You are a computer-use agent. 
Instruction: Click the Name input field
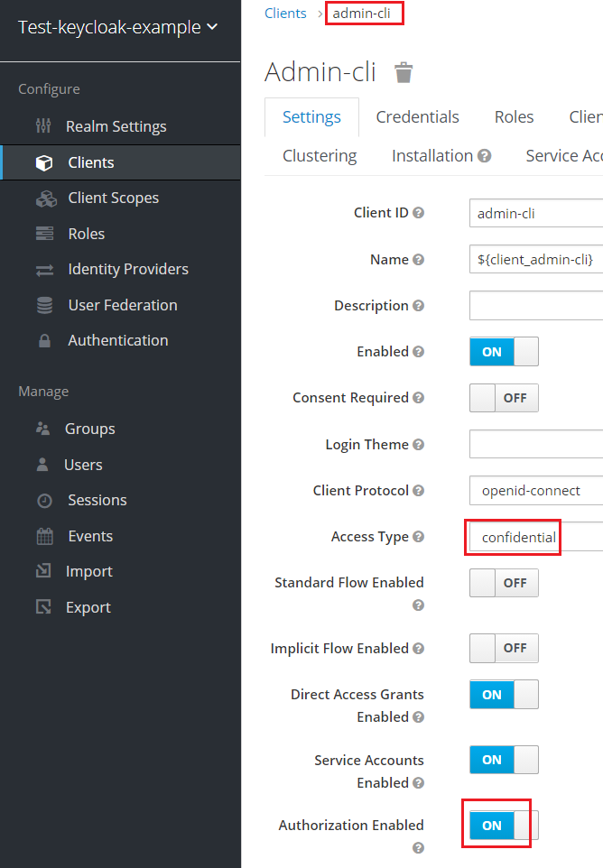pos(536,259)
